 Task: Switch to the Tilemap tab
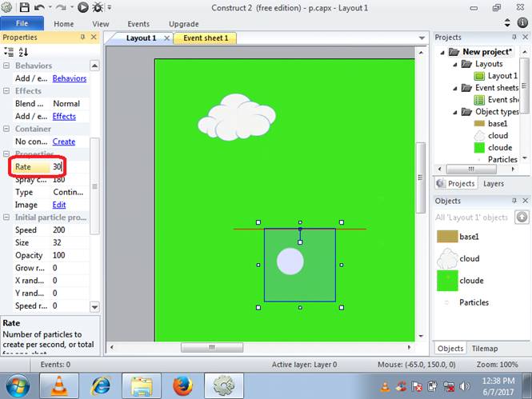[x=485, y=349]
